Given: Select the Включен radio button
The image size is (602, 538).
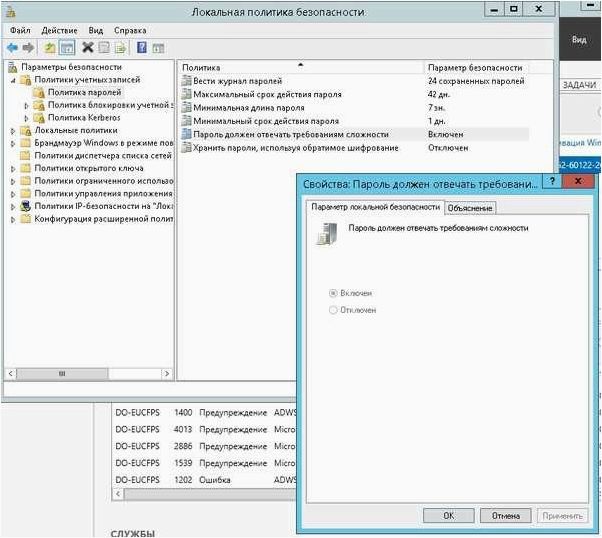Looking at the screenshot, I should coord(333,293).
